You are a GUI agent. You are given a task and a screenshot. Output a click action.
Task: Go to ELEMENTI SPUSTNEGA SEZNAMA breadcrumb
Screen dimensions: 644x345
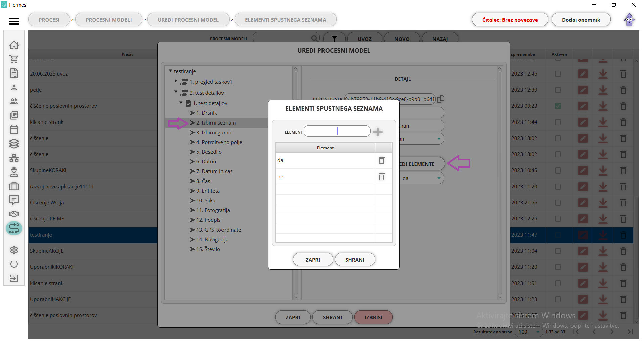[286, 20]
